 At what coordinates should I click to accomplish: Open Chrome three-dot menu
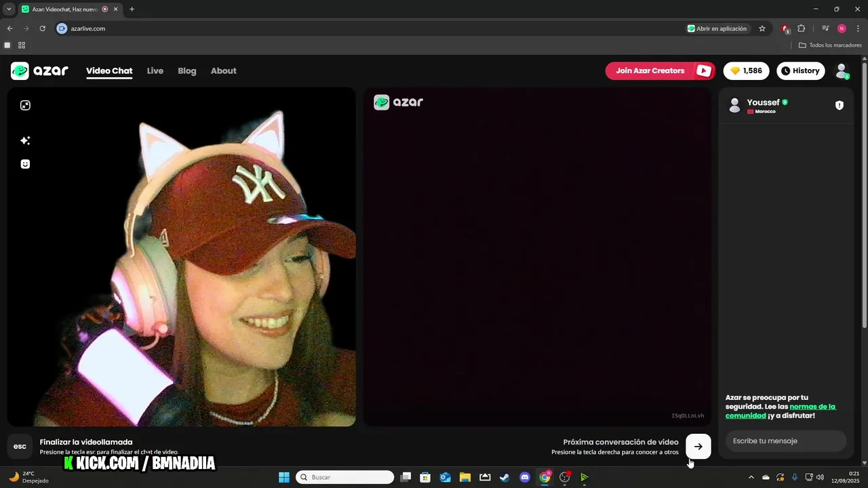point(859,28)
